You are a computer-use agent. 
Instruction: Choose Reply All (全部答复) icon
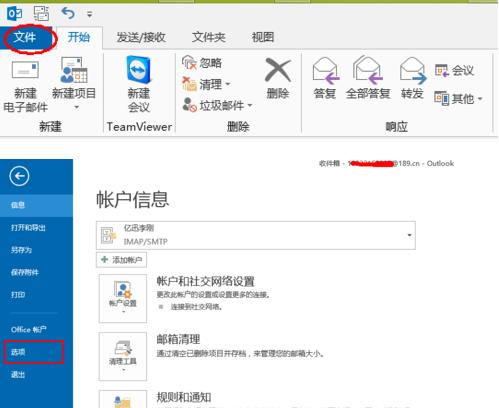tap(367, 70)
